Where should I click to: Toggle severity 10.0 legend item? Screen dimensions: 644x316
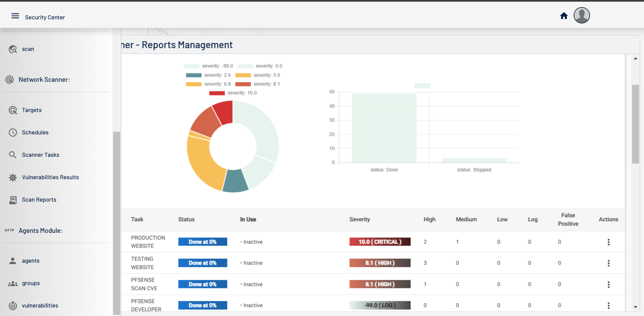pos(233,93)
